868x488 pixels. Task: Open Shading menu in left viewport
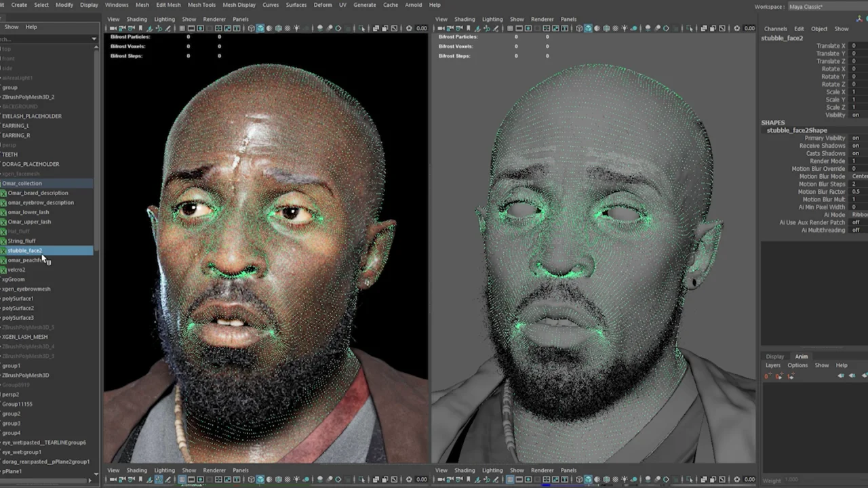(x=136, y=19)
